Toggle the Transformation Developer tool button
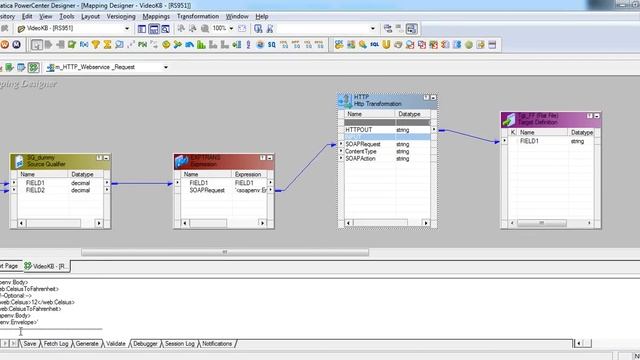 pyautogui.click(x=9, y=67)
